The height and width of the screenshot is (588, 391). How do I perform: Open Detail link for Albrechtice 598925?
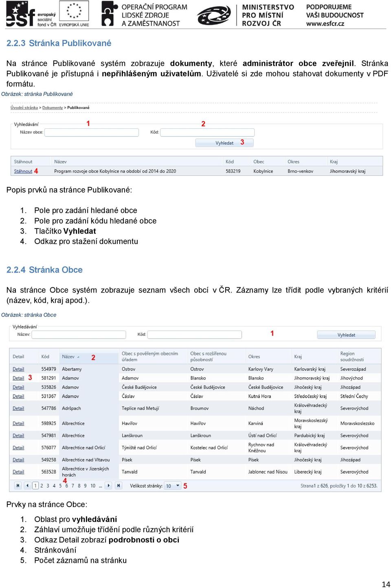tap(18, 423)
